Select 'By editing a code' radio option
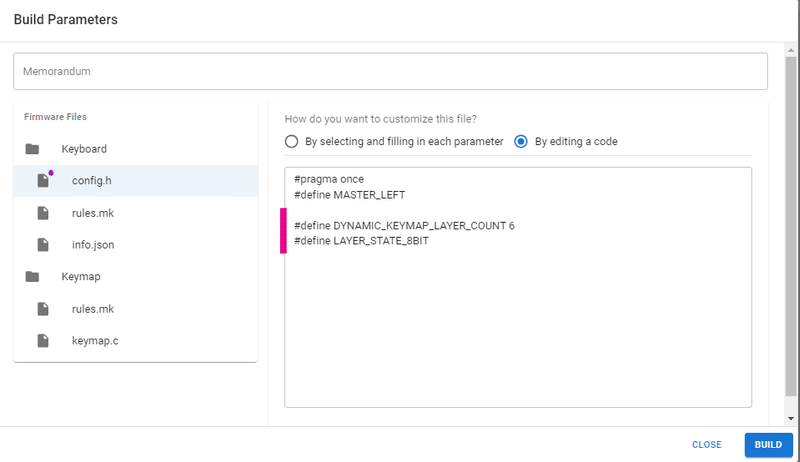Viewport: 800px width, 462px height. click(x=521, y=141)
